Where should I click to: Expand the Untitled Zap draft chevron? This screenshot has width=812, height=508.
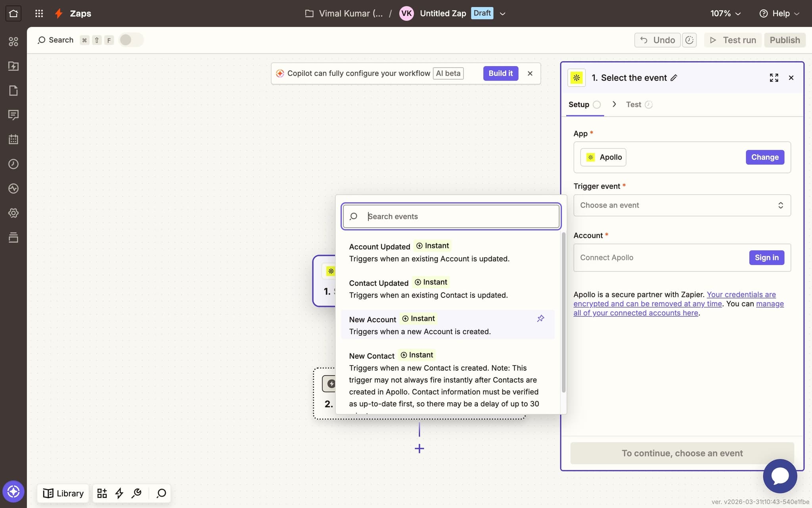[502, 13]
